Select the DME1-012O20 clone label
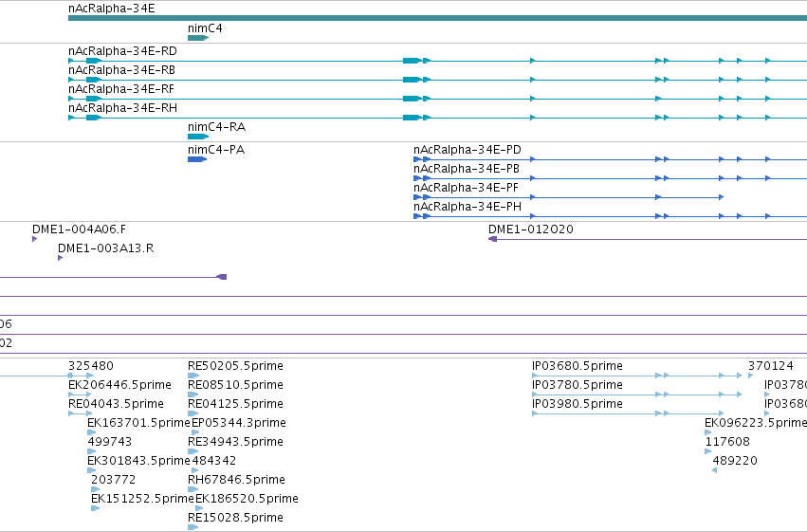807x532 pixels. 531,229
